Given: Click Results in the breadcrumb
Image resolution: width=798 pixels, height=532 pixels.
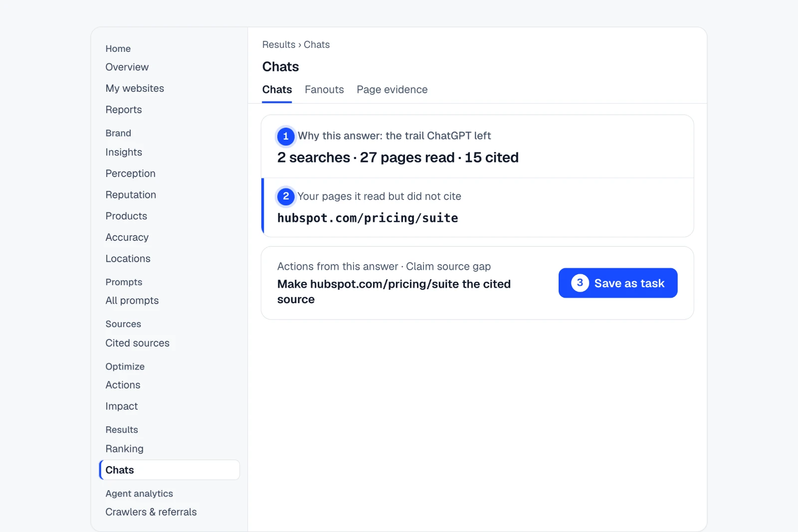Looking at the screenshot, I should (279, 45).
